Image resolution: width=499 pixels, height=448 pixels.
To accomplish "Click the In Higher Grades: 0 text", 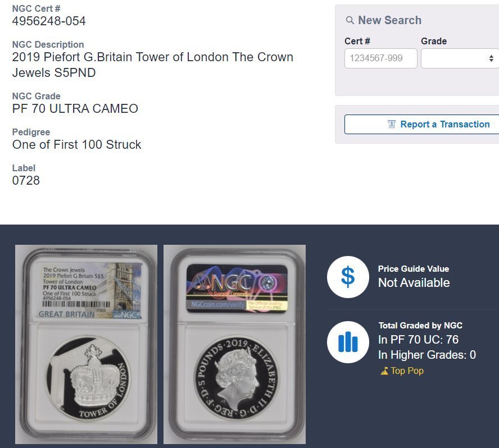I will coord(427,355).
